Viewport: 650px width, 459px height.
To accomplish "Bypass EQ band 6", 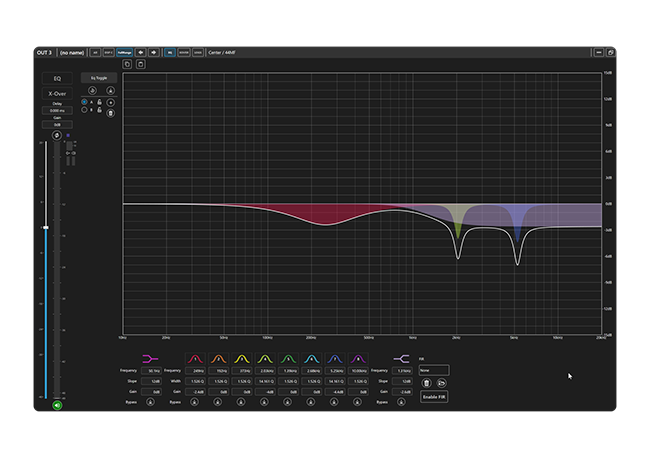I will pyautogui.click(x=310, y=402).
